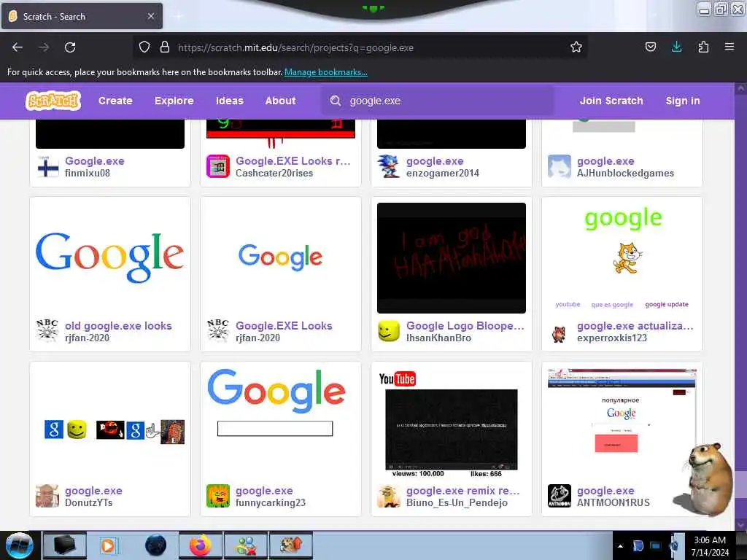Open thumbnail of 'old google.exe looks'
This screenshot has width=747, height=560.
pos(110,257)
